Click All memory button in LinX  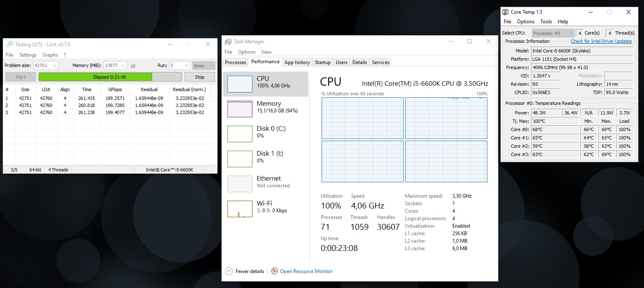click(133, 66)
